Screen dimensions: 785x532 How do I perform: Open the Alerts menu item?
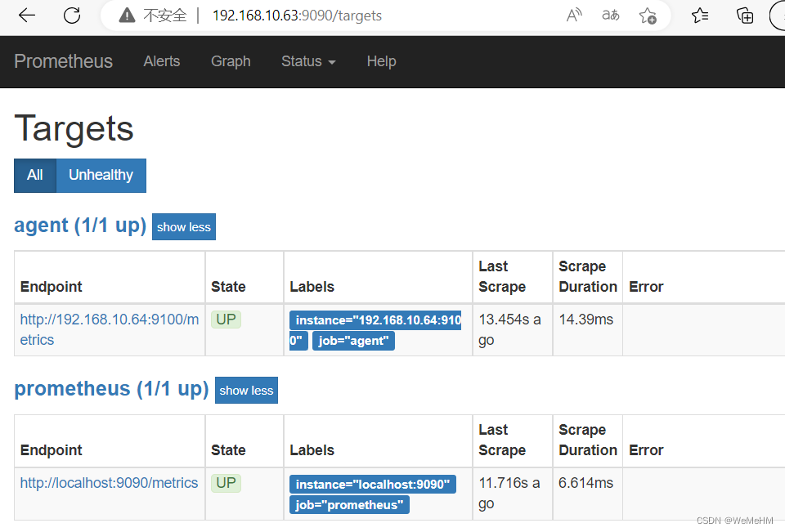162,61
